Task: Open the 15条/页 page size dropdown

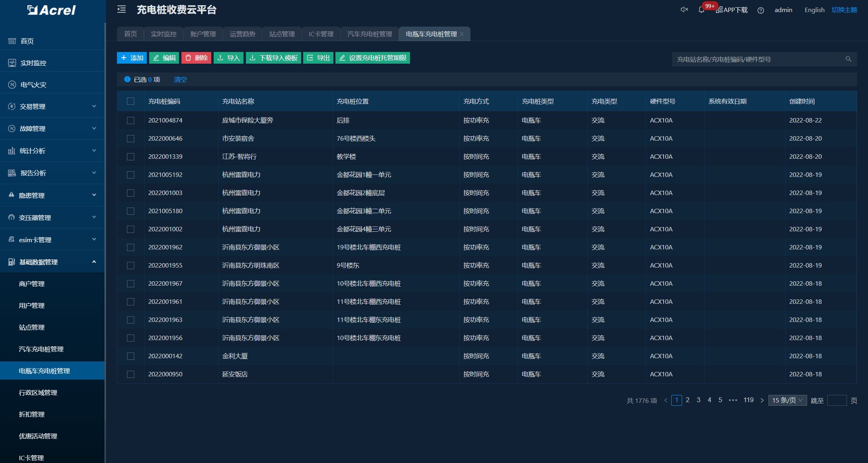Action: (x=787, y=400)
